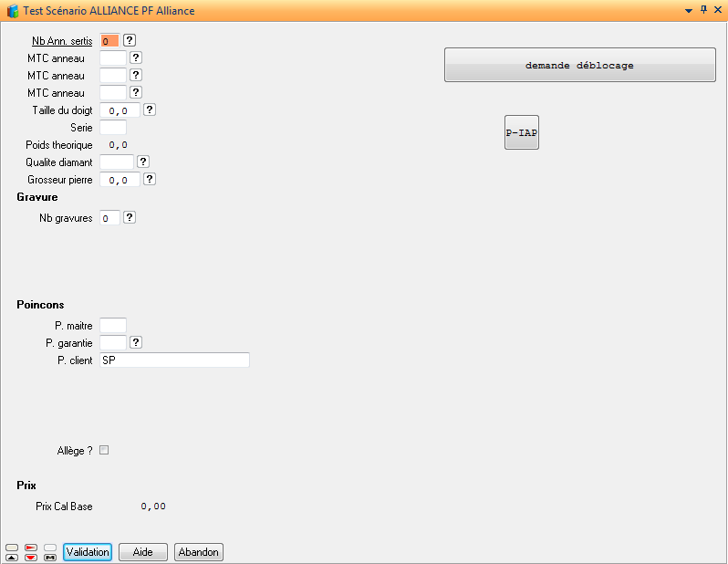The width and height of the screenshot is (728, 564).
Task: Open the P. garantie help lookup
Action: click(136, 342)
